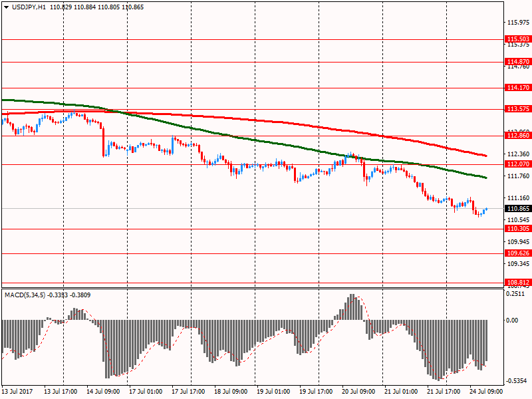The height and width of the screenshot is (399, 532).
Task: Click the 24 Jul 09:00 time axis label
Action: point(486,392)
